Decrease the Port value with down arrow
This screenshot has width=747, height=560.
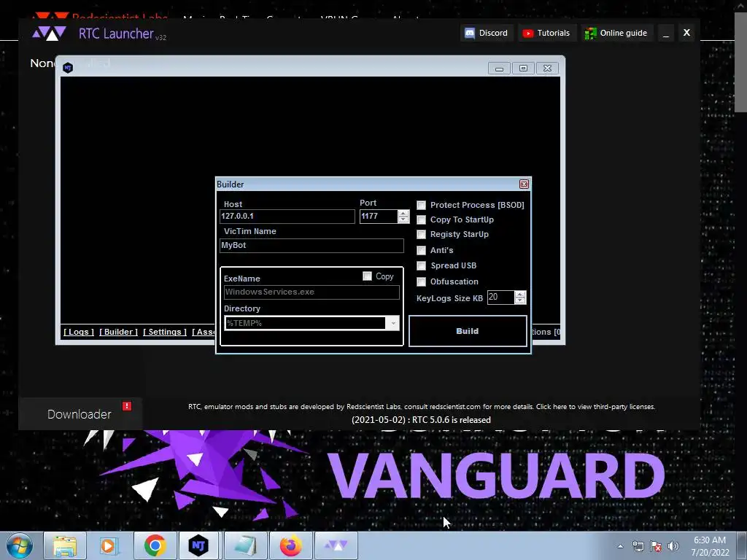(403, 219)
